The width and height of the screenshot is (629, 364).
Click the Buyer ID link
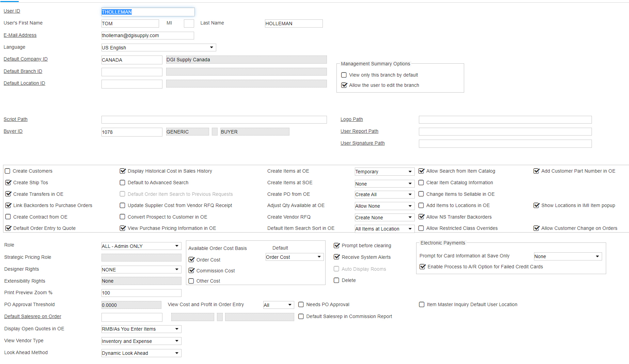pyautogui.click(x=13, y=131)
